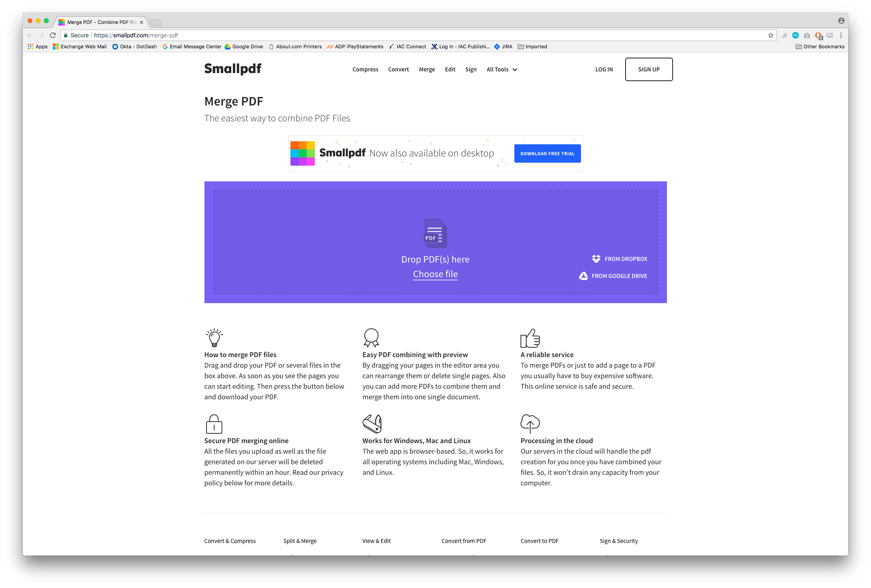Viewport: 871px width, 588px height.
Task: Click the award ribbon icon above Easy PDF combining
Action: [371, 338]
